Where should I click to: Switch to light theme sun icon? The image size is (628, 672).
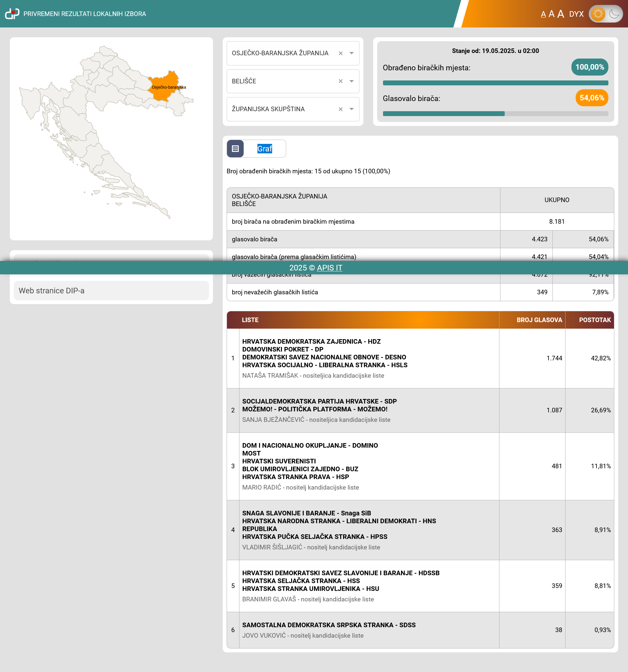point(598,14)
